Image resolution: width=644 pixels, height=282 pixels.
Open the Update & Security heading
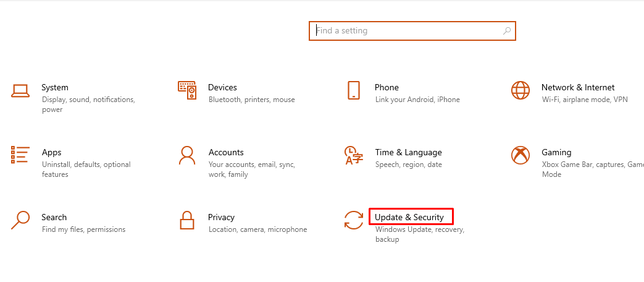[409, 217]
